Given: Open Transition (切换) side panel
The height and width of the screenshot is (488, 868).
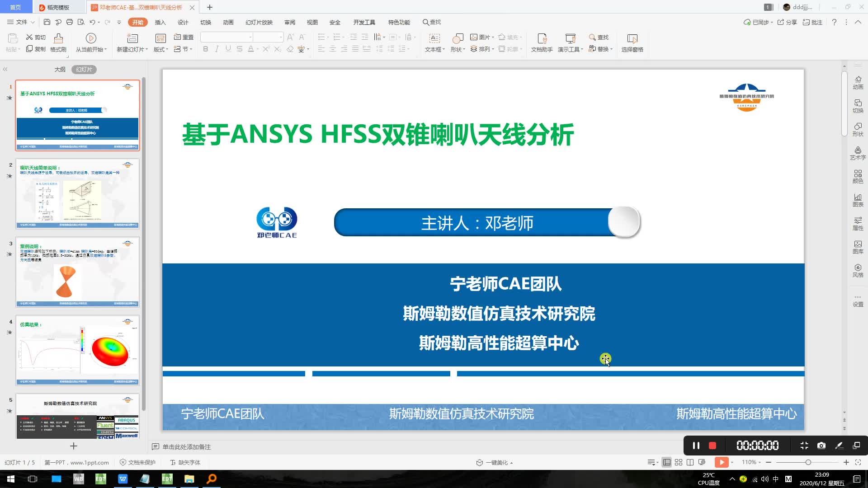Looking at the screenshot, I should 858,106.
